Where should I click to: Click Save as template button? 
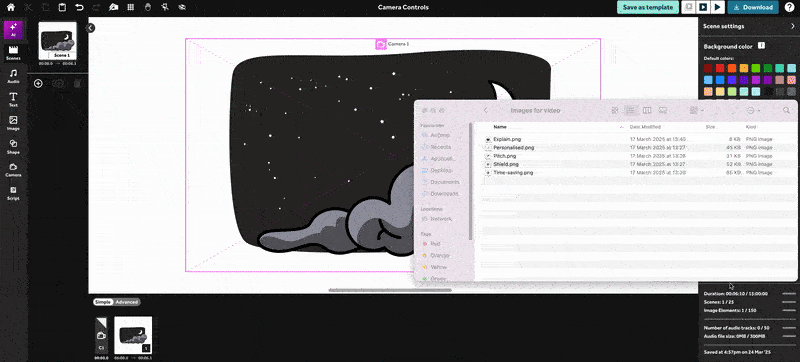point(648,7)
